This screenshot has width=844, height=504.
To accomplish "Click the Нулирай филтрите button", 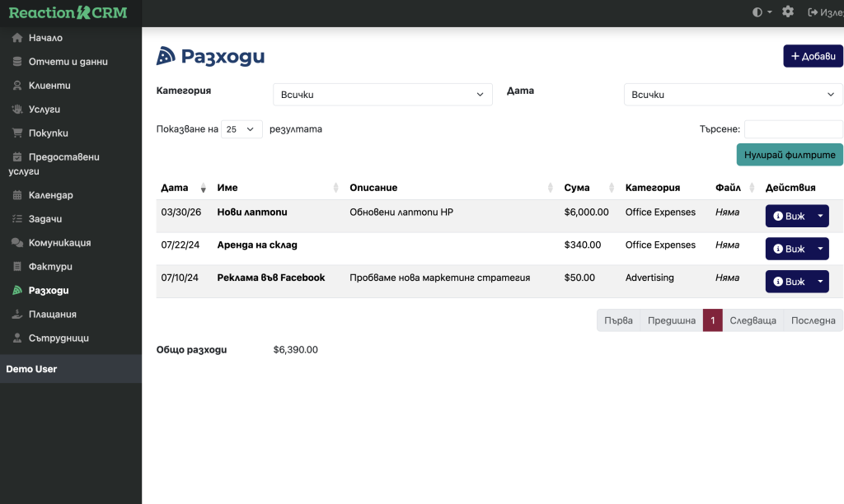I will [789, 155].
